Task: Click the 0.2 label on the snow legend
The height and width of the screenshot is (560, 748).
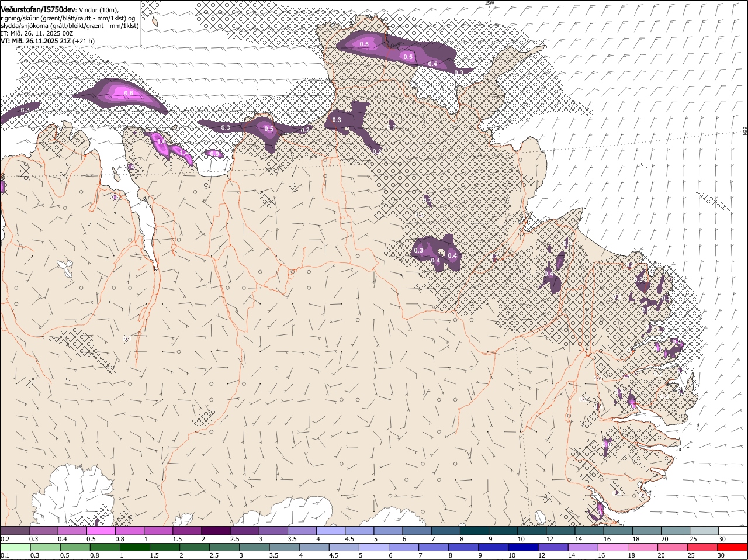Action: 4,539
